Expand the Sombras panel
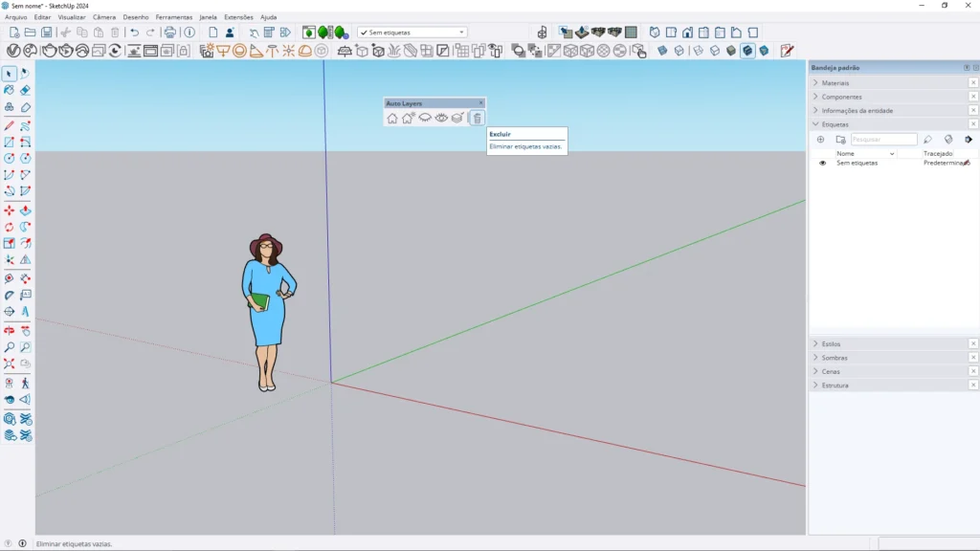This screenshot has height=551, width=980. (834, 358)
